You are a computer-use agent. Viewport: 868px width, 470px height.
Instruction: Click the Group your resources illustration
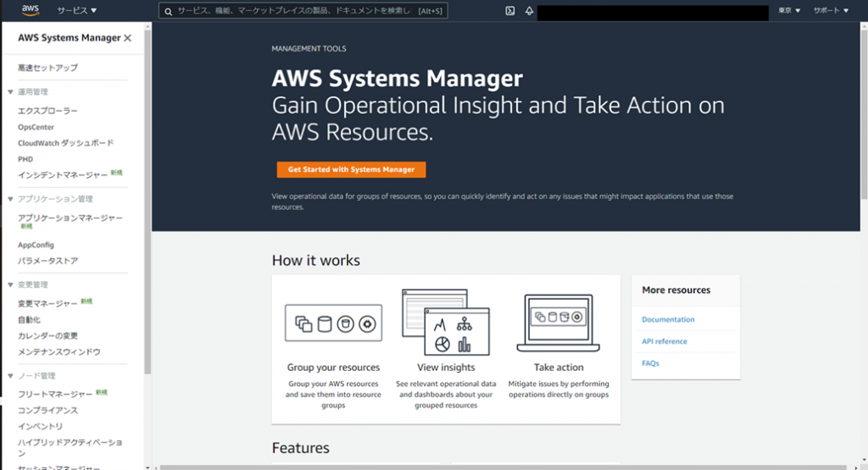pyautogui.click(x=333, y=323)
